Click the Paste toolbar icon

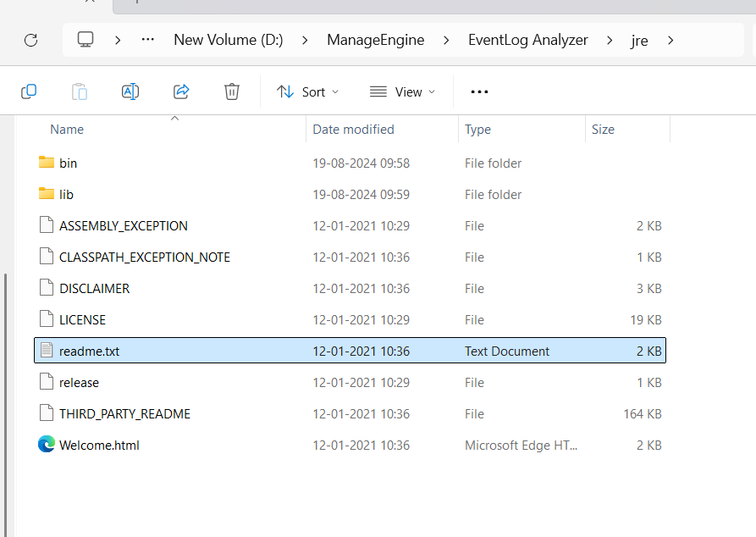click(x=80, y=91)
